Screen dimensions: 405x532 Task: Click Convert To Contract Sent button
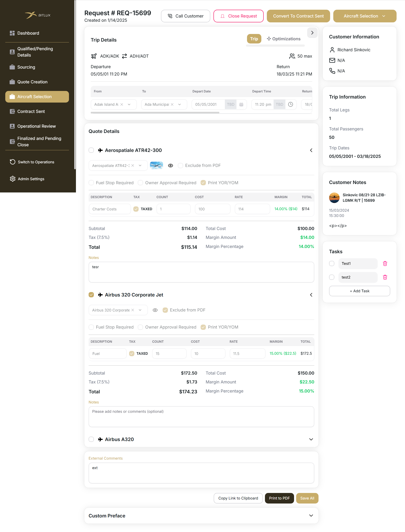pos(298,16)
